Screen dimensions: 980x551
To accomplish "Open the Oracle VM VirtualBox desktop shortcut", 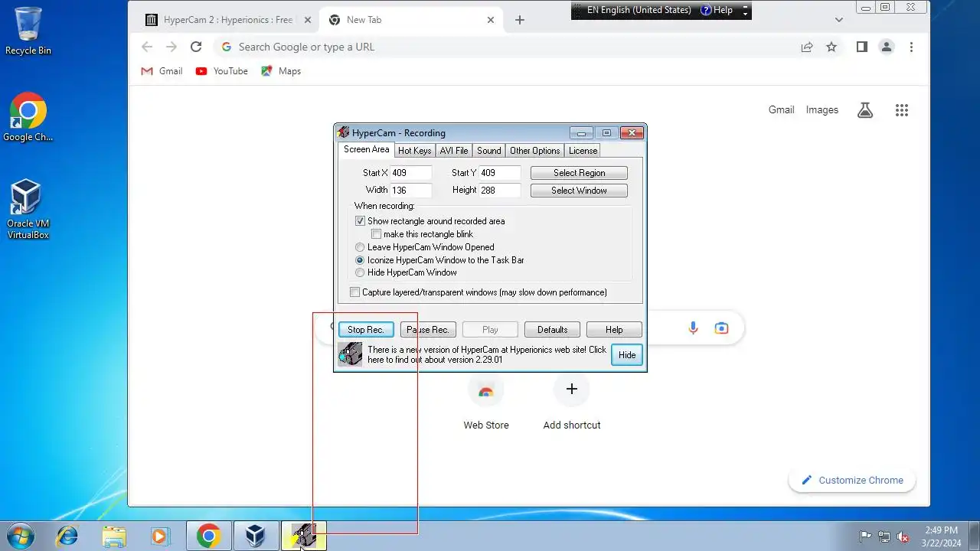I will point(28,209).
